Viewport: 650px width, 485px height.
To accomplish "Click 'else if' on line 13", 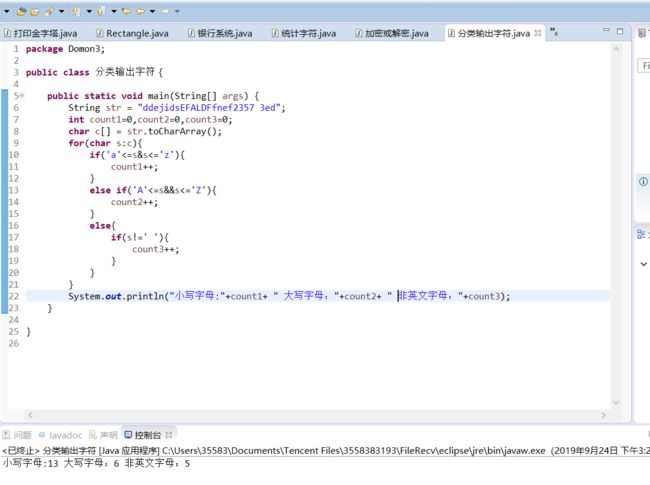I will tap(108, 190).
